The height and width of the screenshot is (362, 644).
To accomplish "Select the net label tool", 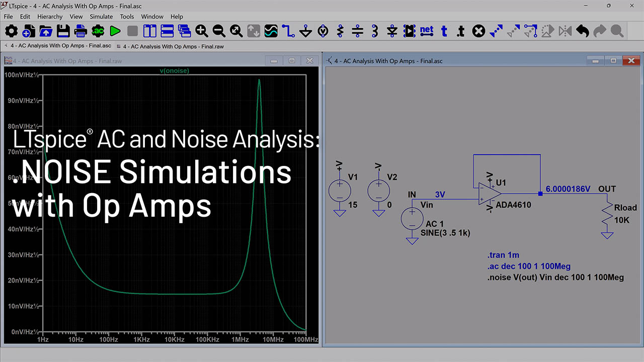I will click(x=427, y=31).
